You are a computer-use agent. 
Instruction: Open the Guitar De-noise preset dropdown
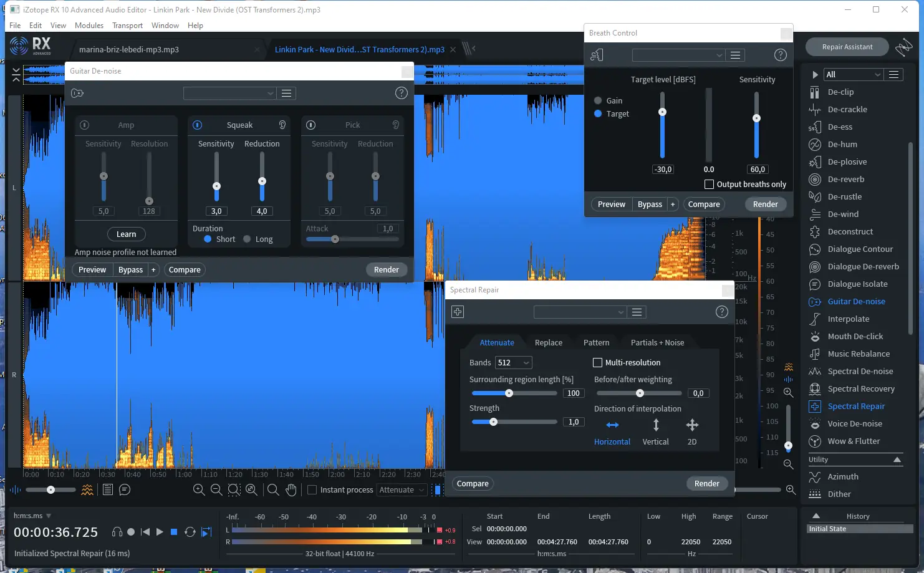point(229,93)
